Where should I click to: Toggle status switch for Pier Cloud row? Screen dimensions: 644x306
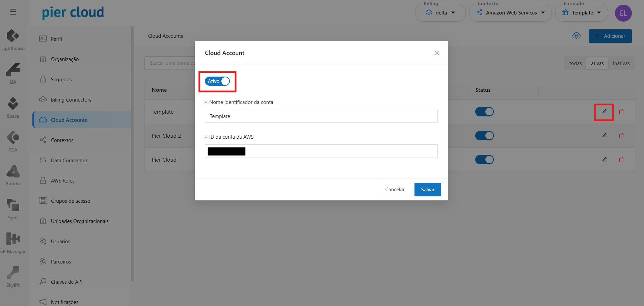(484, 160)
